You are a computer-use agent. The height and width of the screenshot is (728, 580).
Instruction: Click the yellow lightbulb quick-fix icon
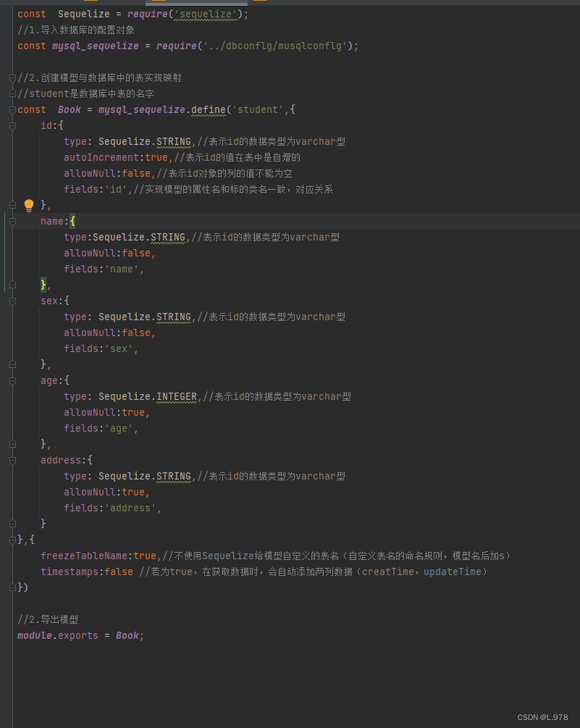pyautogui.click(x=29, y=205)
